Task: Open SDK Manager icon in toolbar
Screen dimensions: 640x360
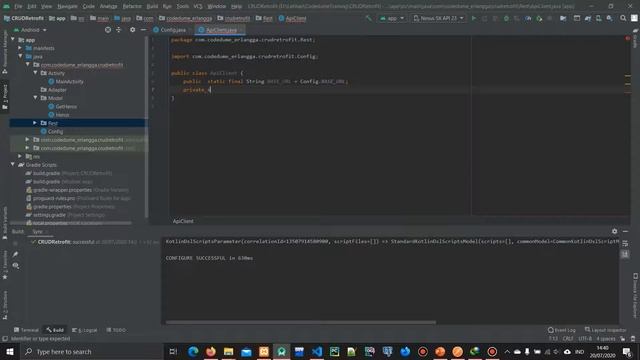Action: click(x=609, y=18)
